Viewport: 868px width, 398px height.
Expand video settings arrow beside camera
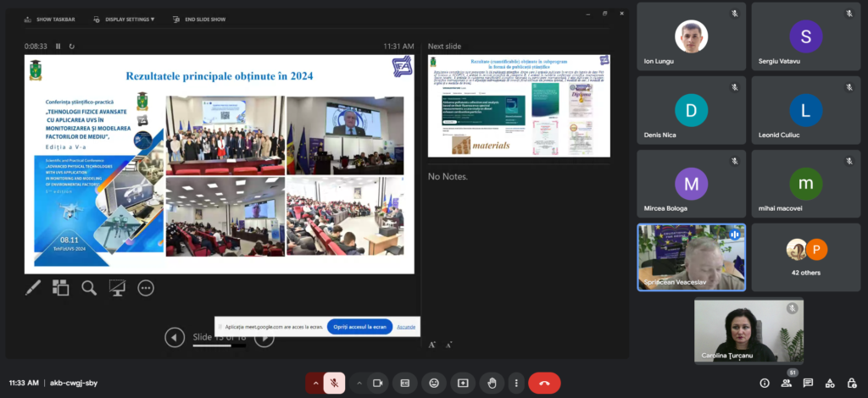pos(359,383)
